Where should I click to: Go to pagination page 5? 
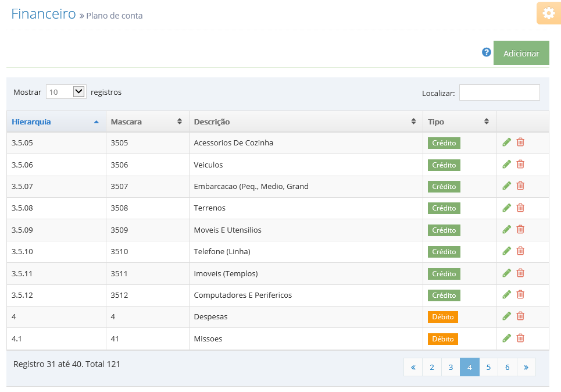click(488, 368)
